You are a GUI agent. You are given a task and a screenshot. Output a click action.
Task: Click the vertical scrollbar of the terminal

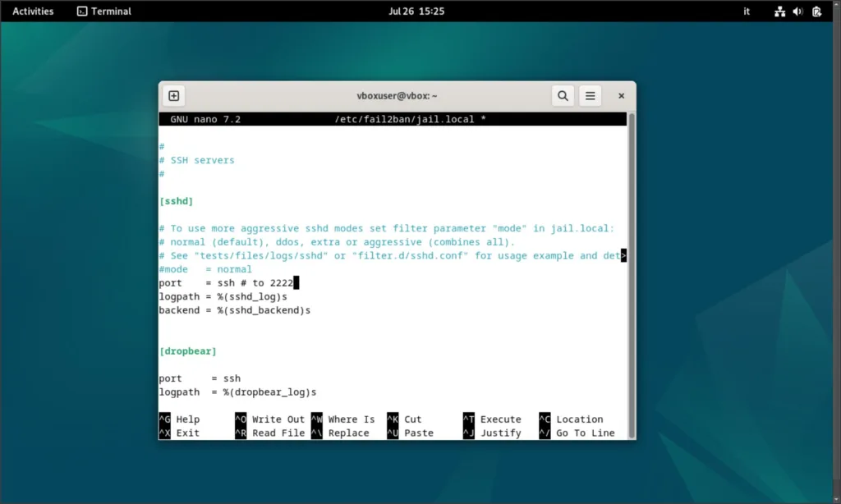coord(632,276)
